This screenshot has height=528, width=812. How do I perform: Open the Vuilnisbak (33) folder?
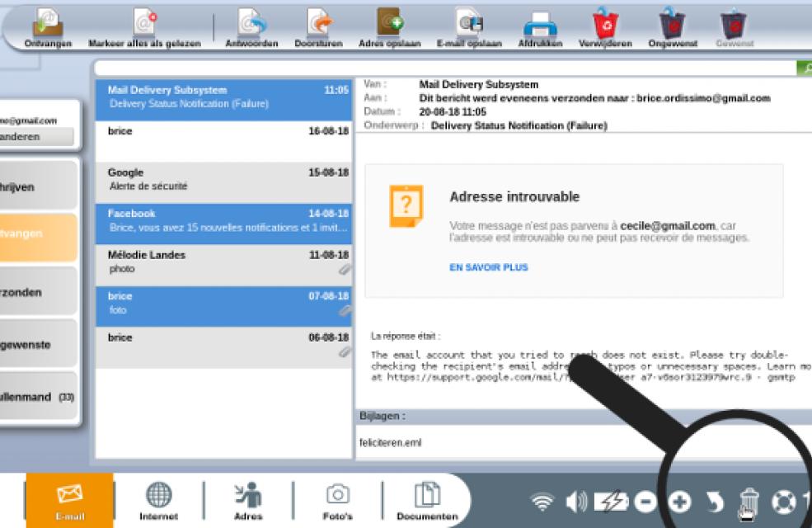click(x=38, y=397)
